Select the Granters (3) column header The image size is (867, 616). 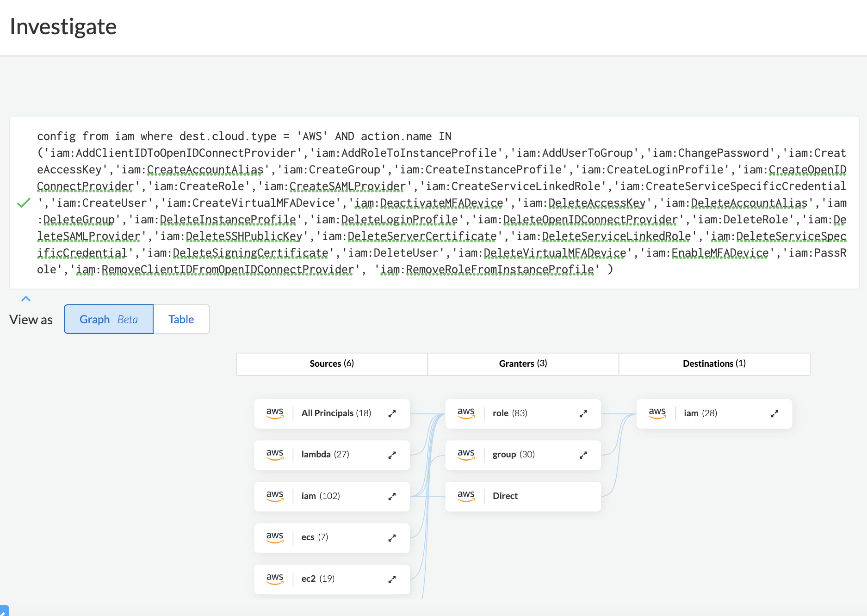coord(523,364)
